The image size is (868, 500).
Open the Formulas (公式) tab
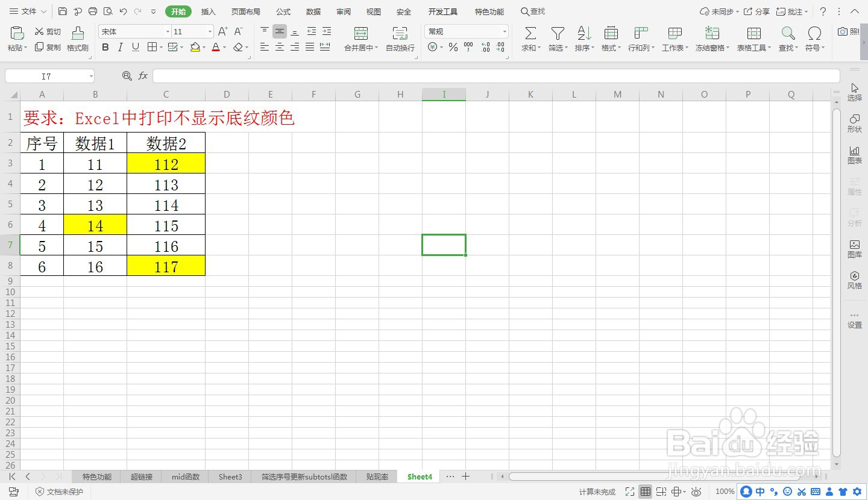tap(283, 11)
